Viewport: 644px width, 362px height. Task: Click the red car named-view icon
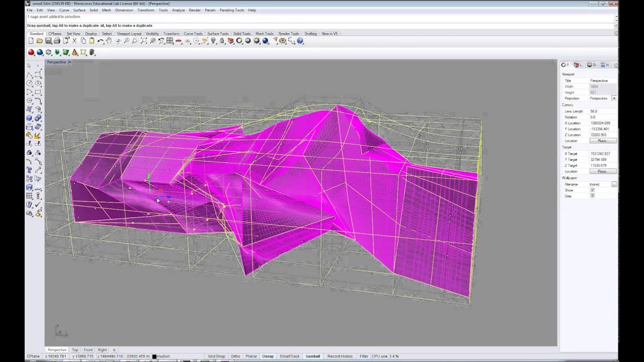coord(179,41)
